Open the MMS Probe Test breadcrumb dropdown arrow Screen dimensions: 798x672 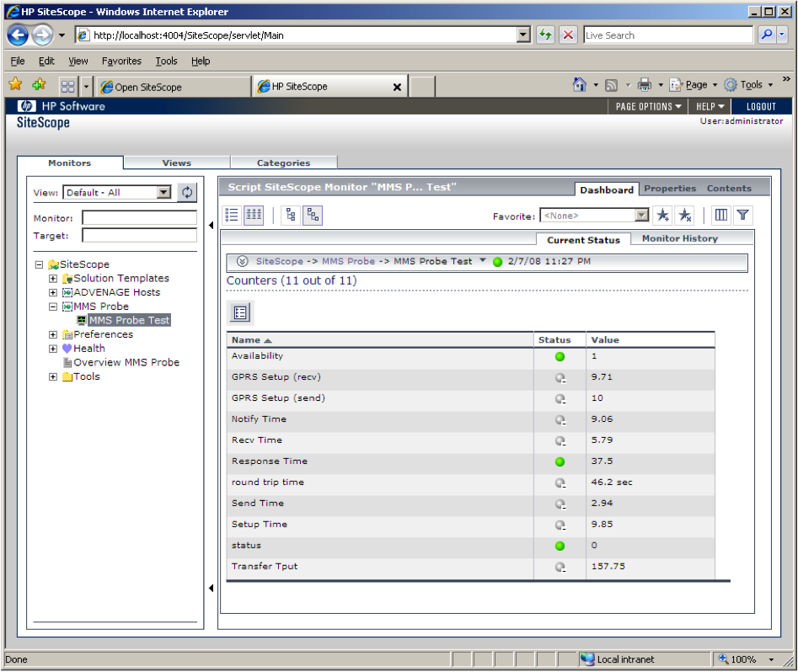pos(483,260)
